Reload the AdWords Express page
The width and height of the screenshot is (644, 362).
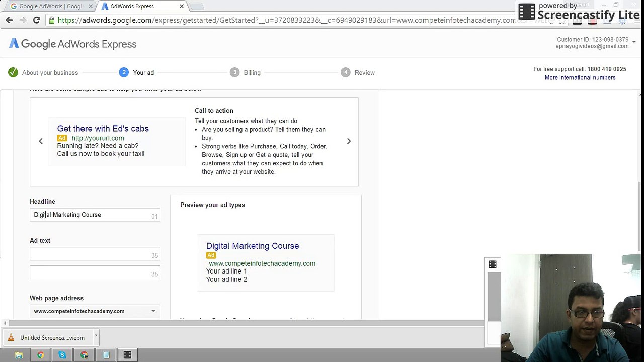36,20
